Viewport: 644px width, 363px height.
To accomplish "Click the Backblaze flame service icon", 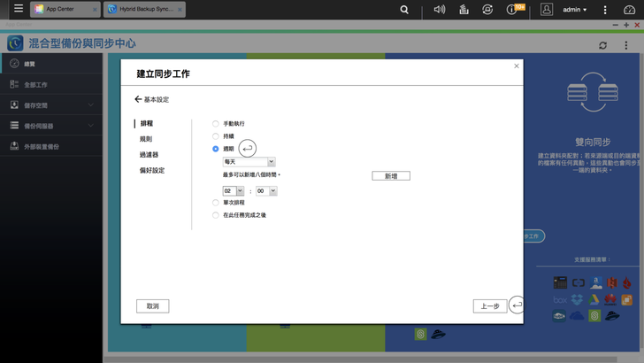I will click(x=626, y=282).
